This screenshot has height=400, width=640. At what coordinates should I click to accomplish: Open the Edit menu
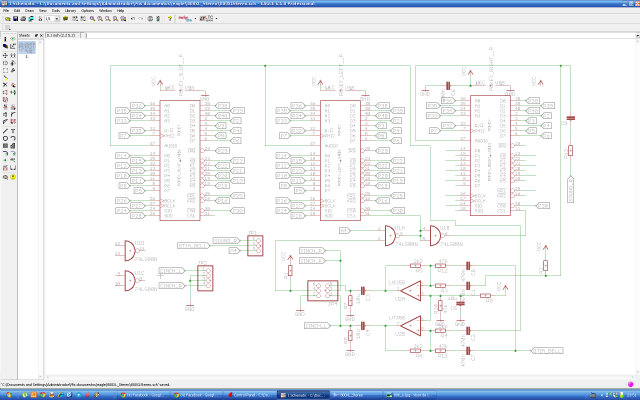tap(17, 11)
